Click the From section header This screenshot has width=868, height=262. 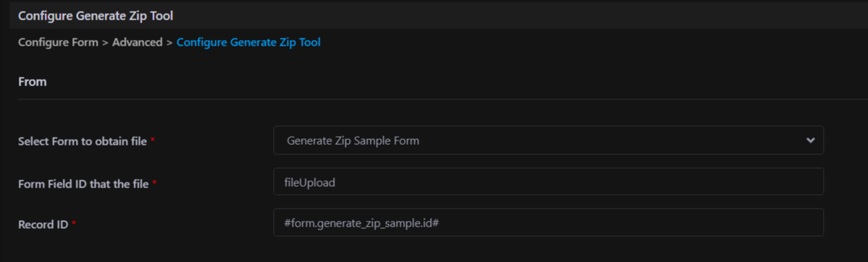point(33,82)
